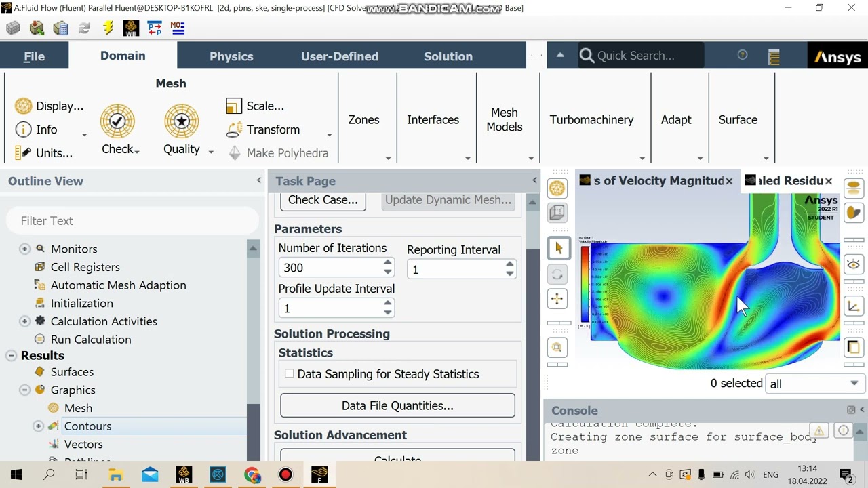Open File Explorer from the taskbar
This screenshot has width=868, height=488.
115,474
